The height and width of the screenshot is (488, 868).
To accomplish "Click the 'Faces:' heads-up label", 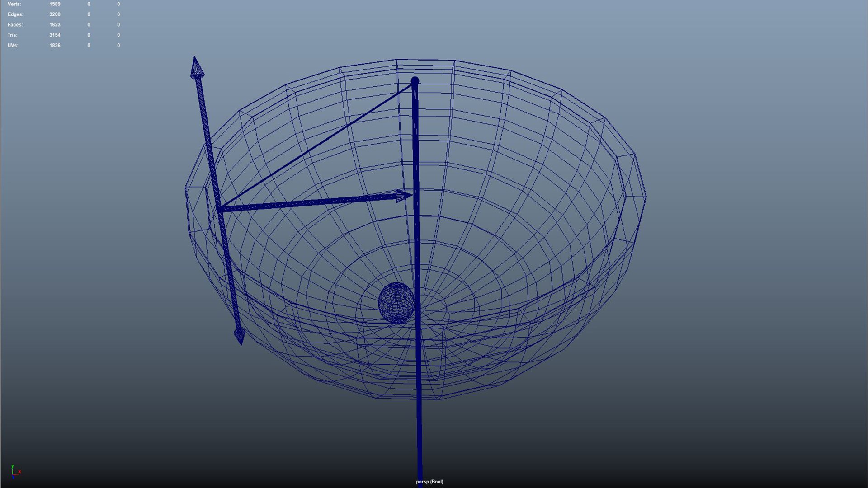I will 15,25.
